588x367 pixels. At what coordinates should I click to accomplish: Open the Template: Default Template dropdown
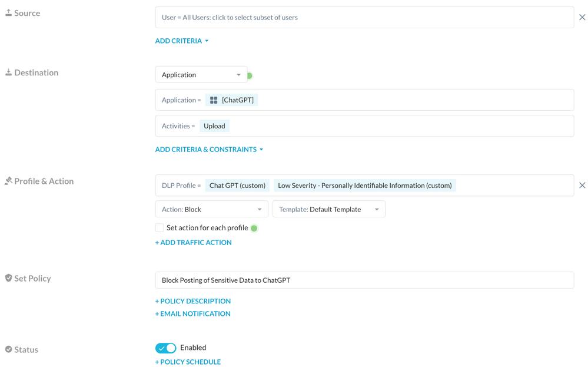328,209
